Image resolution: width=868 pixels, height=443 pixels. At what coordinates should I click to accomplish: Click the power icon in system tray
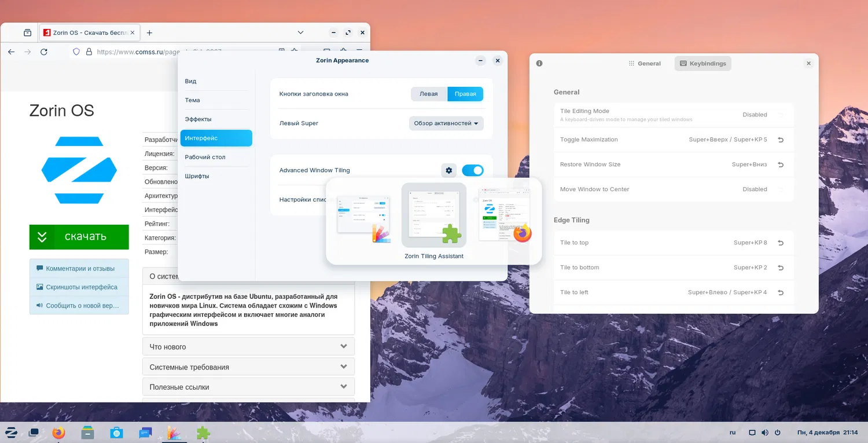point(778,433)
